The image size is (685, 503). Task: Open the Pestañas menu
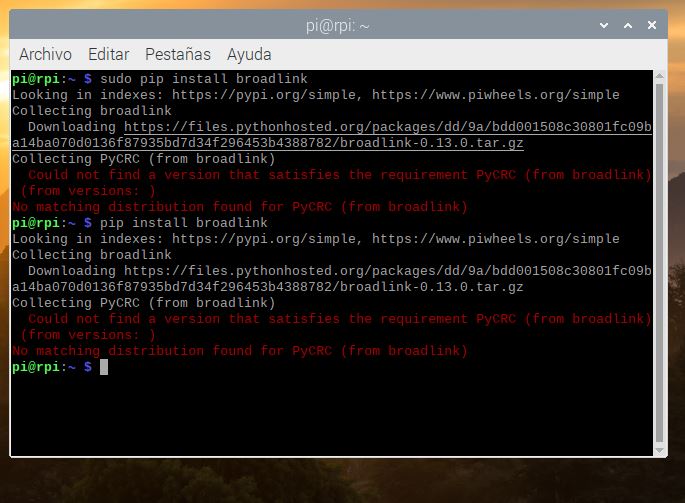coord(178,55)
